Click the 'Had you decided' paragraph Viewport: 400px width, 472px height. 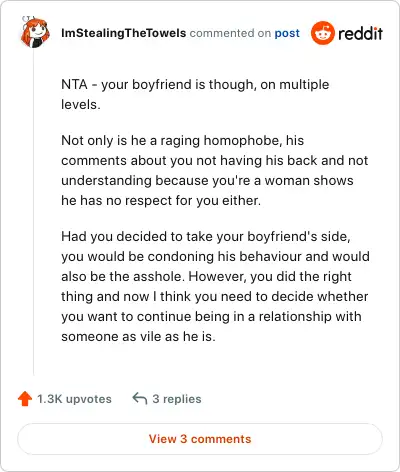click(x=215, y=286)
